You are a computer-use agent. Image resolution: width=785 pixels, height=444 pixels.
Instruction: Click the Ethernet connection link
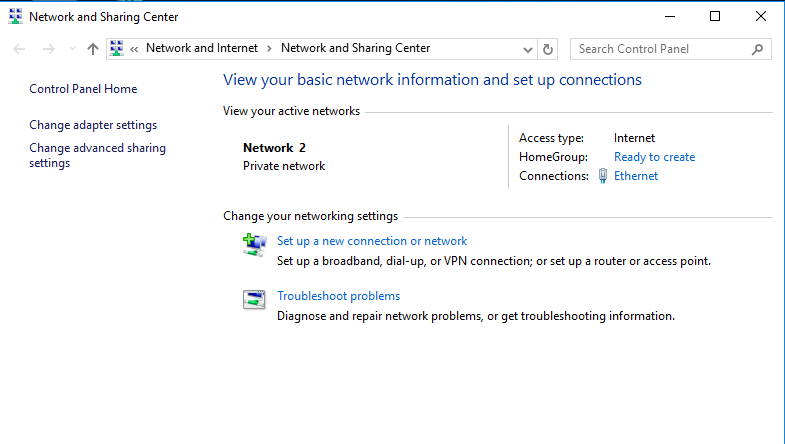pyautogui.click(x=636, y=176)
